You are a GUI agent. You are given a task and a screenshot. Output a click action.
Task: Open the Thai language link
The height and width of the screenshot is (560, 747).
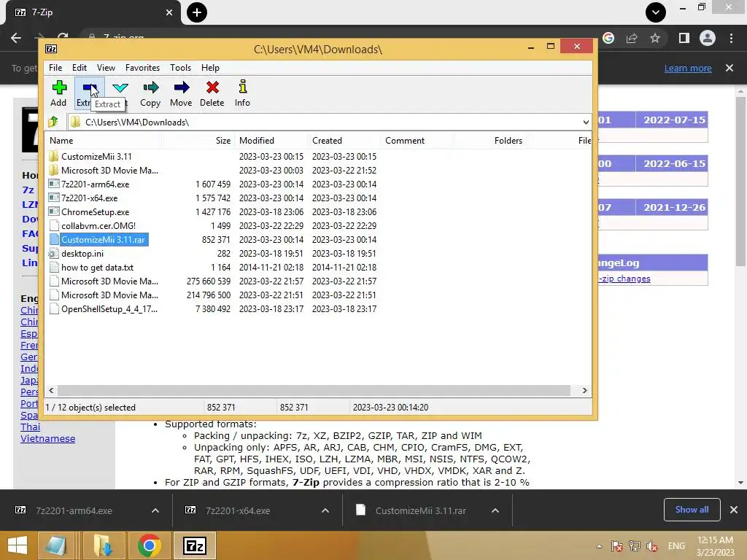click(30, 427)
